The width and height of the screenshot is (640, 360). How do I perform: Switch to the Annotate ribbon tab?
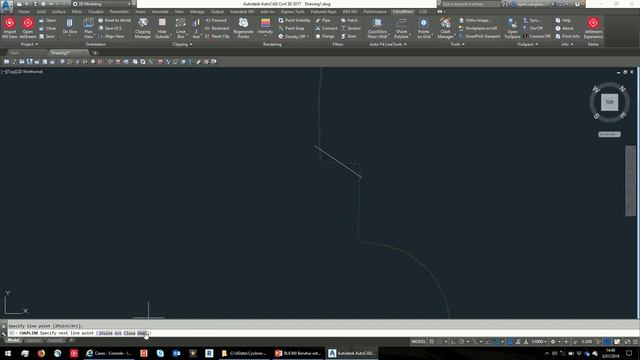coord(160,12)
